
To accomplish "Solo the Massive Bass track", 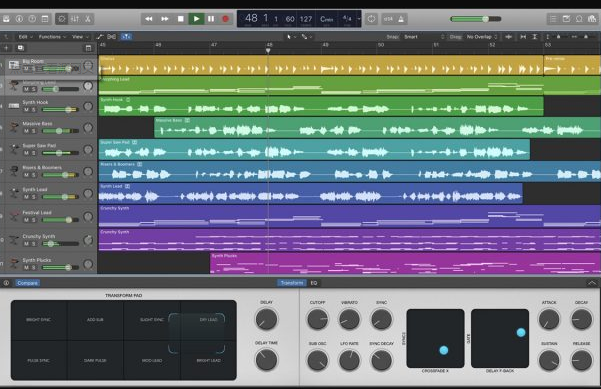I will pyautogui.click(x=34, y=131).
